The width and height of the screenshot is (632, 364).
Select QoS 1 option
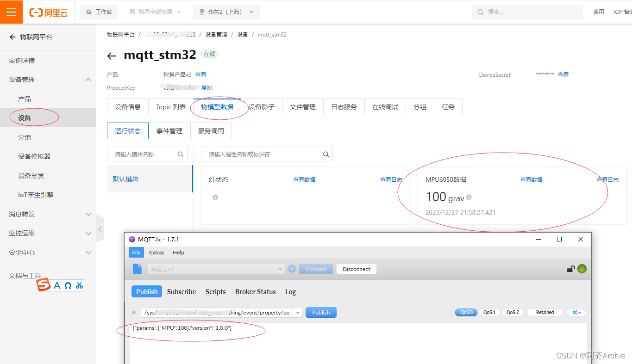[489, 313]
